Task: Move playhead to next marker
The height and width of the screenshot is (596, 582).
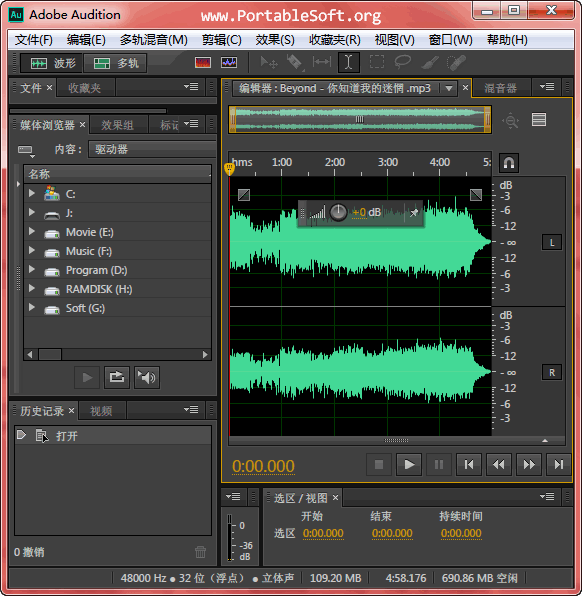Action: (x=559, y=464)
